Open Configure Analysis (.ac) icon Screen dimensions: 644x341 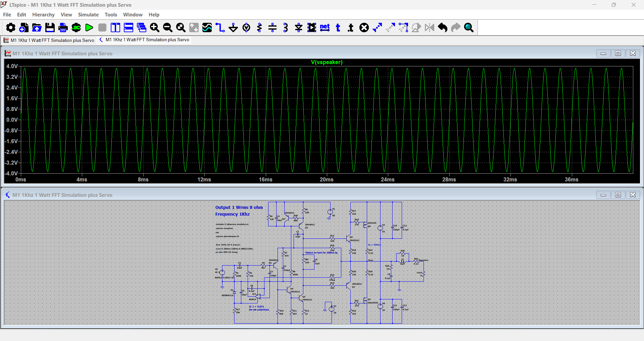(x=76, y=27)
